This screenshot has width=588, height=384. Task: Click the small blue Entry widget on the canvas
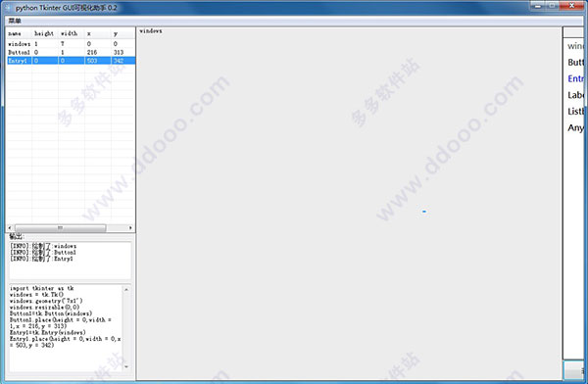tap(424, 212)
